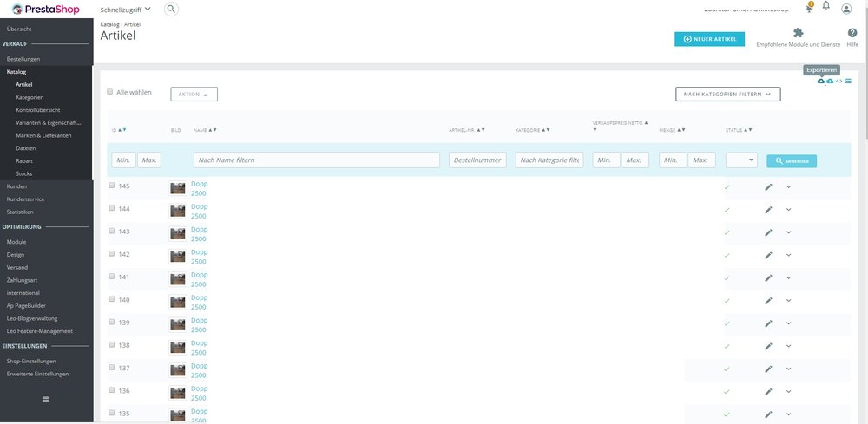Click the PrestaShop logo
This screenshot has height=424, width=868.
click(46, 10)
